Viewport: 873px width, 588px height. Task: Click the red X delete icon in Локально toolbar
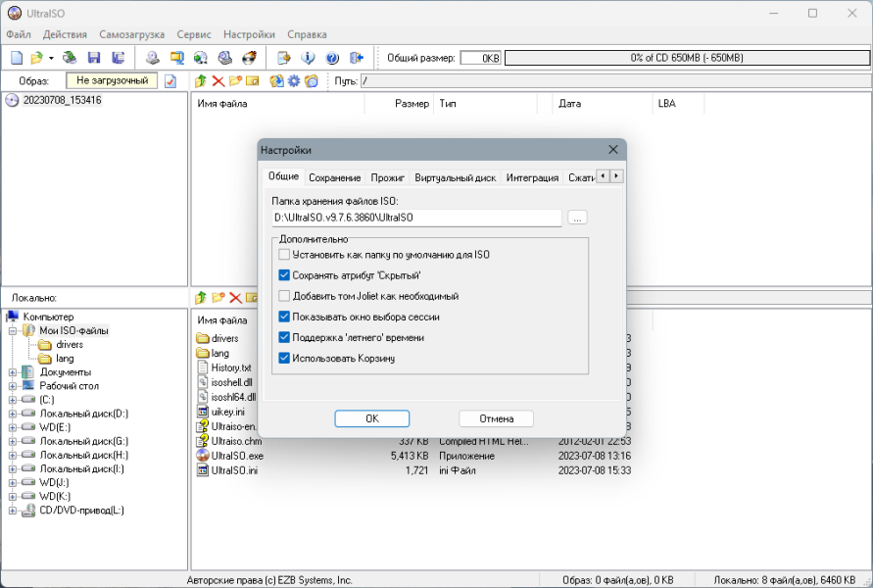click(x=235, y=298)
